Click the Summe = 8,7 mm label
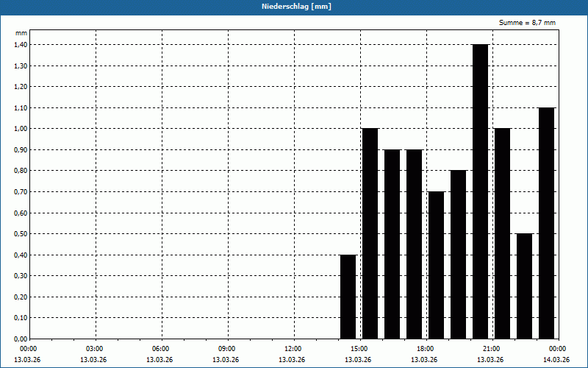The image size is (588, 368). [x=527, y=23]
